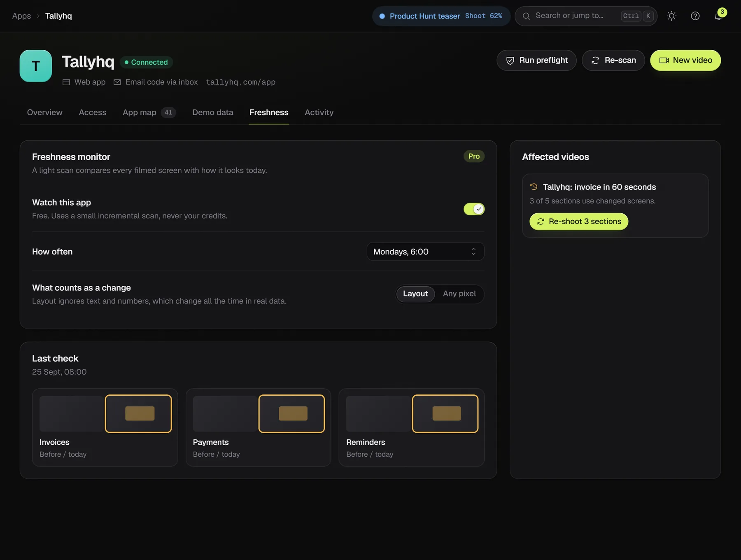The image size is (741, 560).
Task: Click the search magnifier icon
Action: (x=526, y=16)
